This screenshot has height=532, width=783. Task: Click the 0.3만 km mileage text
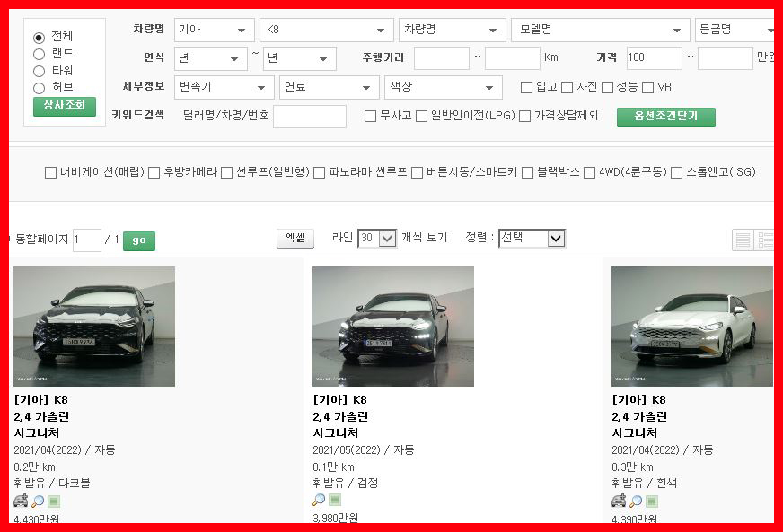[633, 467]
